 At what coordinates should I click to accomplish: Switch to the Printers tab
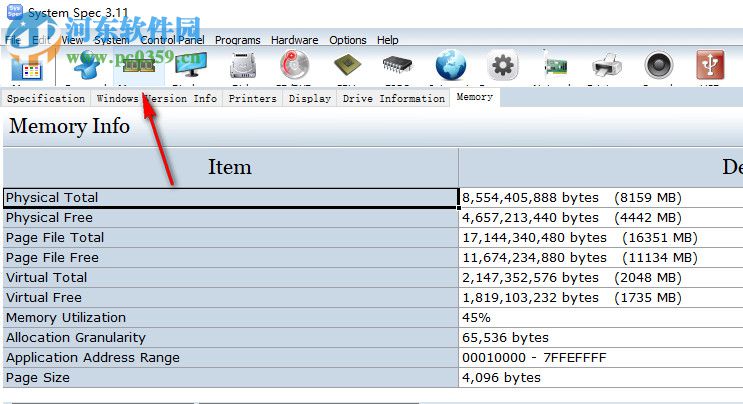(253, 99)
